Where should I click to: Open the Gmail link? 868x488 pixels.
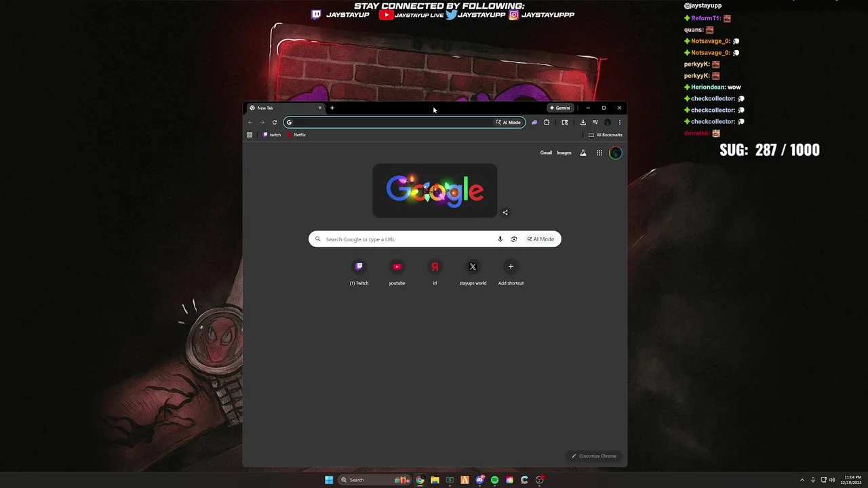pyautogui.click(x=546, y=153)
